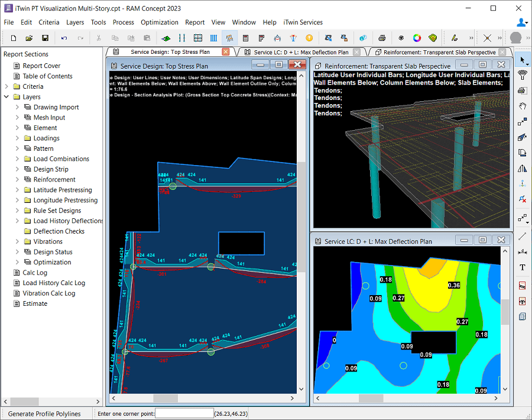Click the Open File folder icon
The image size is (532, 420).
point(28,37)
